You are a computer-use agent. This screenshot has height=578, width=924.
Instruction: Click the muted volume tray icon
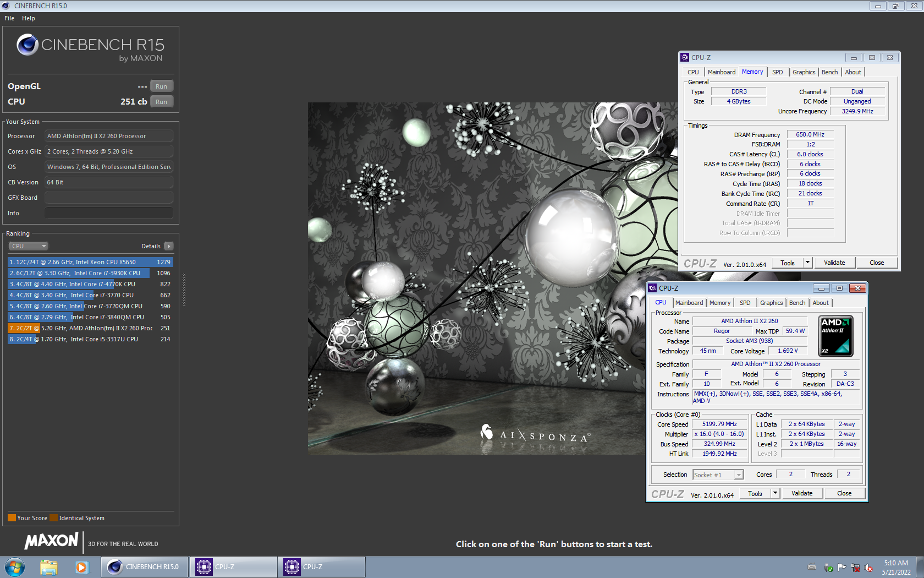point(868,568)
